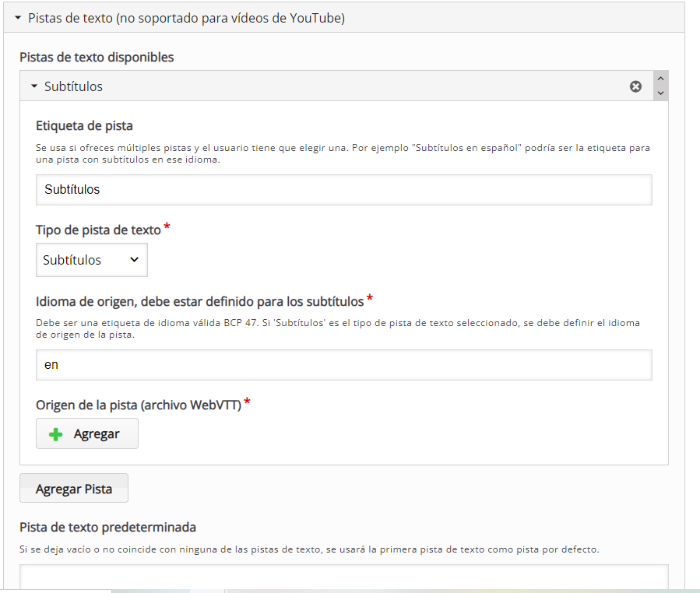This screenshot has width=700, height=593.
Task: Click the BCP 47 language tag description
Action: [x=338, y=328]
